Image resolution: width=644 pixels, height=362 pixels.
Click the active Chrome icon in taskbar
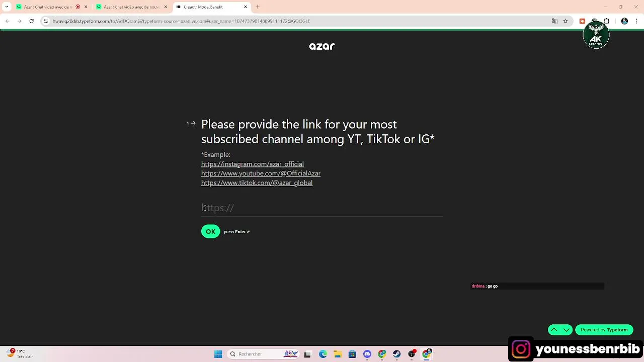coord(427,354)
